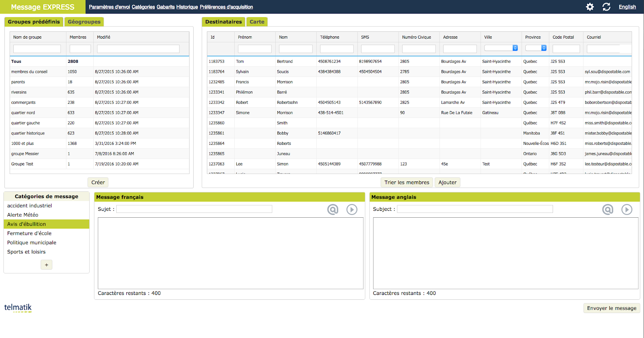
Task: Click the @ icon in Message anglais
Action: point(607,210)
